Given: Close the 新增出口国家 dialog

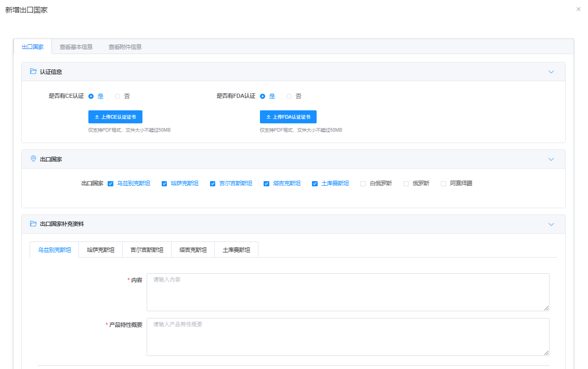Looking at the screenshot, I should (x=578, y=9).
